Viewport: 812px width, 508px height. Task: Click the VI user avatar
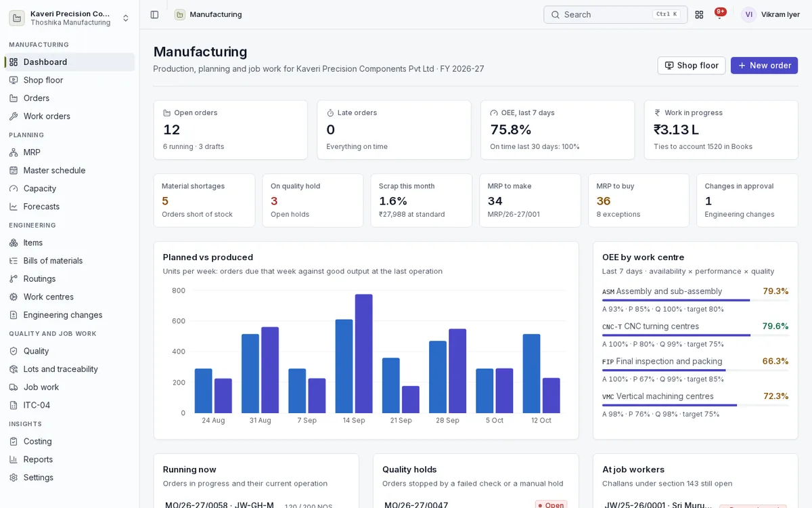[748, 14]
